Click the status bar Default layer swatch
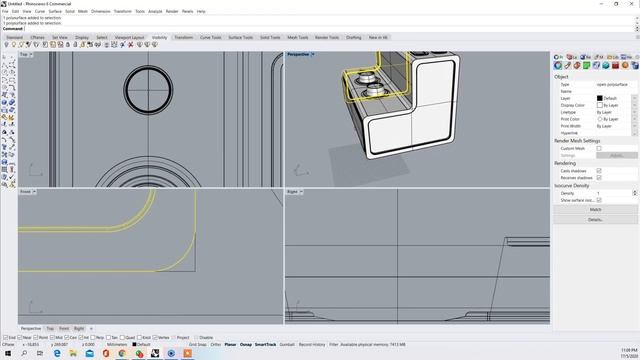Image resolution: width=640 pixels, height=360 pixels. (x=134, y=345)
